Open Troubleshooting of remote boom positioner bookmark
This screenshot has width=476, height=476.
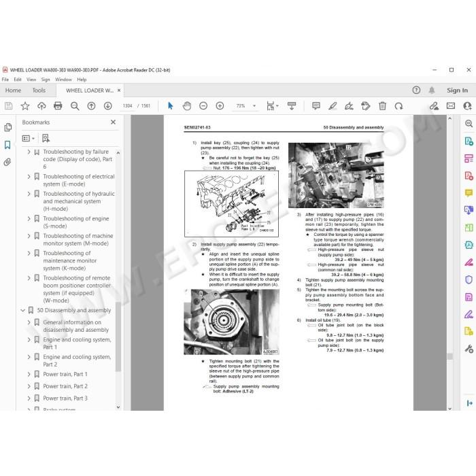(77, 289)
